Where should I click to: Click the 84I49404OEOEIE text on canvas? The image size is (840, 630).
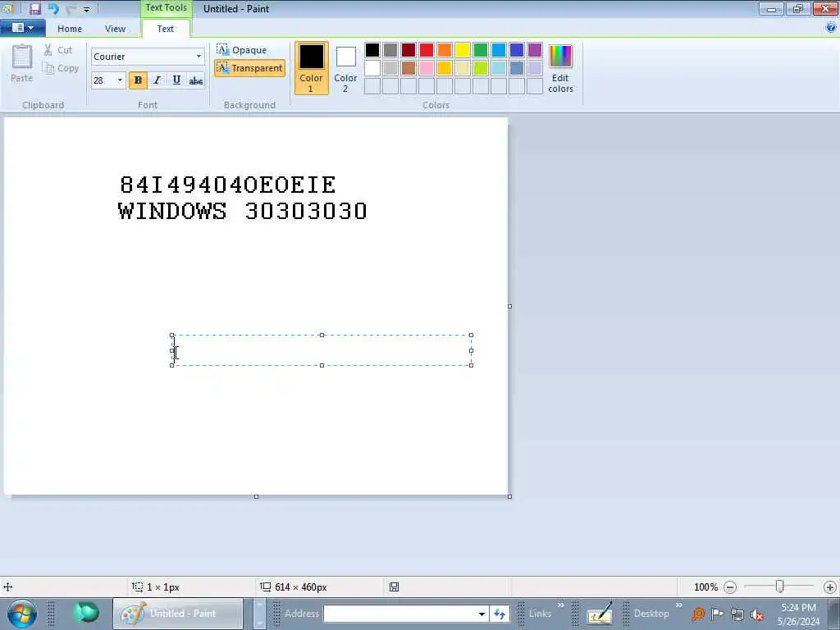pos(228,185)
